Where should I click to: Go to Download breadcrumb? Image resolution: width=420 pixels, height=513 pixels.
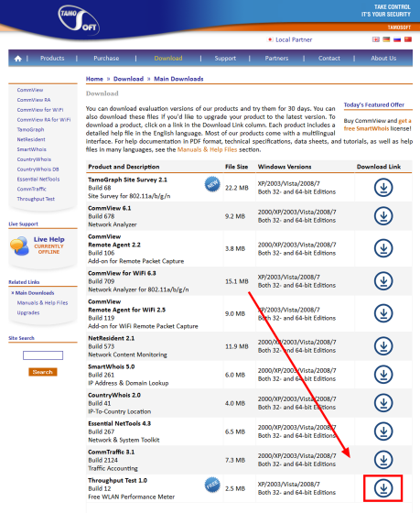click(128, 79)
